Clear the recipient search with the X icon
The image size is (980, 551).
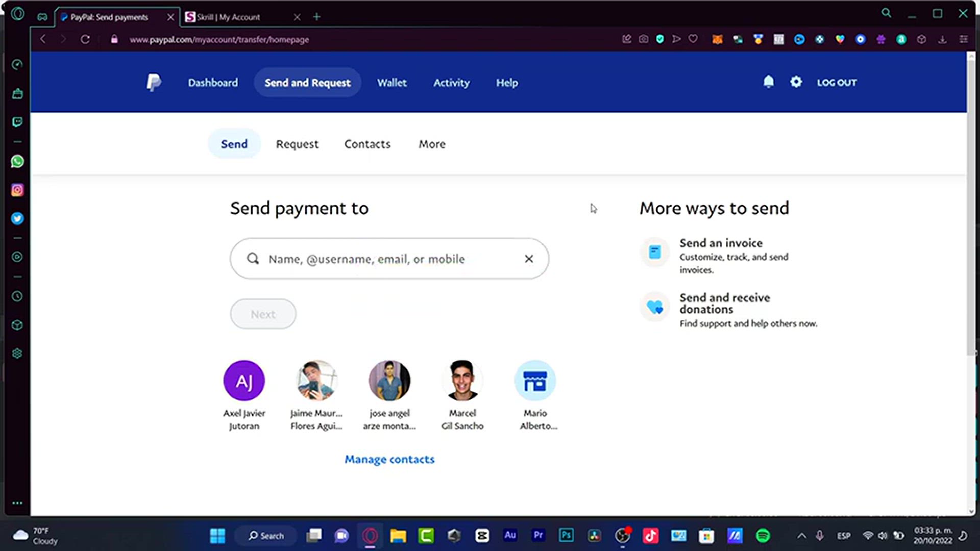point(529,259)
